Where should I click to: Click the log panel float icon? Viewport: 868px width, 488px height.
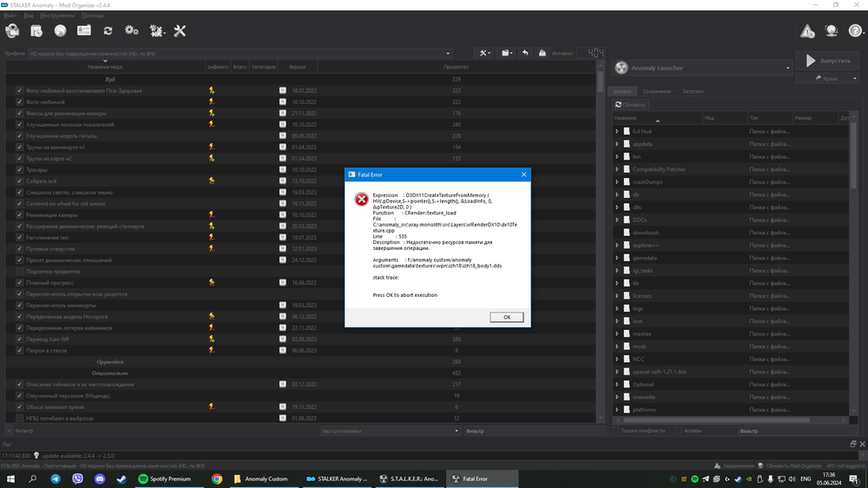(x=853, y=445)
